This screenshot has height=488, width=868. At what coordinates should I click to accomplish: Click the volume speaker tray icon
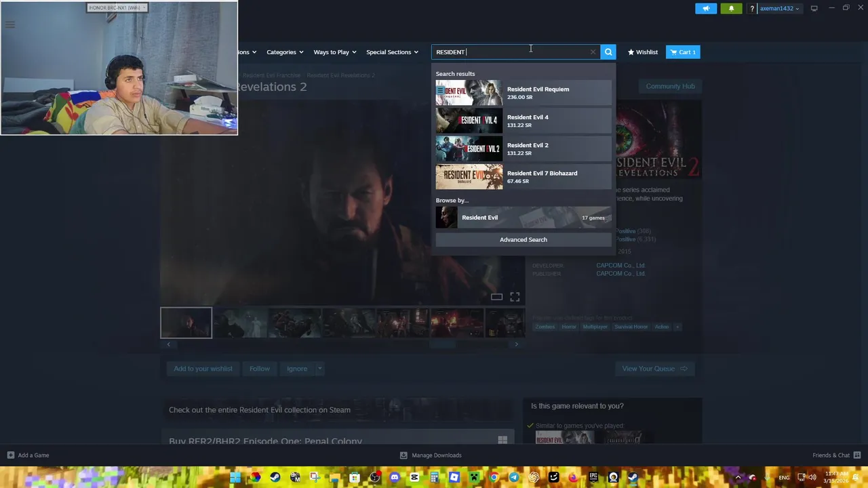pos(812,477)
